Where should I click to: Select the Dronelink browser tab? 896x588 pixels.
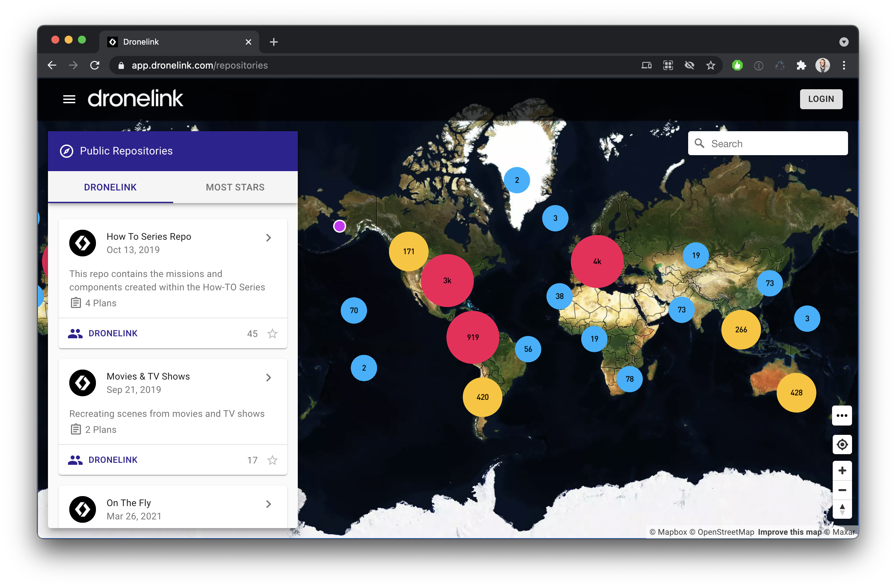pyautogui.click(x=179, y=42)
